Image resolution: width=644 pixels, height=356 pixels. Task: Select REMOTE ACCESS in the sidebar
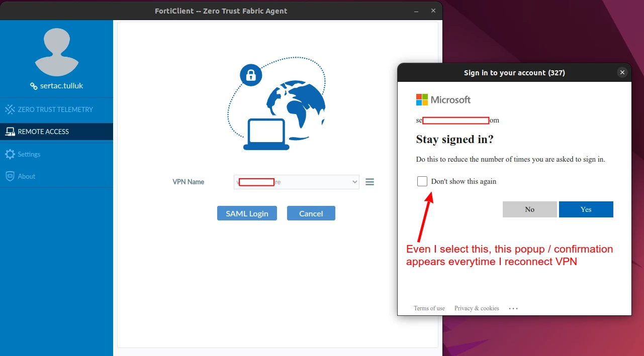click(x=56, y=132)
